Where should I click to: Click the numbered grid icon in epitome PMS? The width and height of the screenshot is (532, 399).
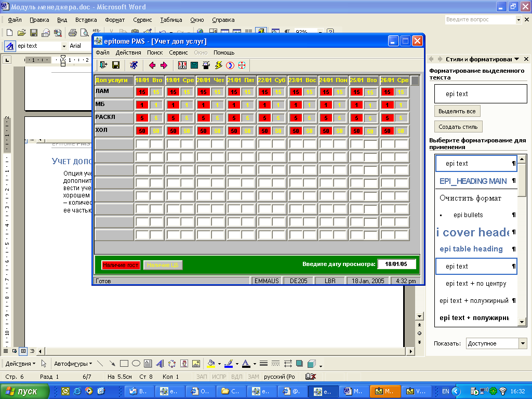182,65
